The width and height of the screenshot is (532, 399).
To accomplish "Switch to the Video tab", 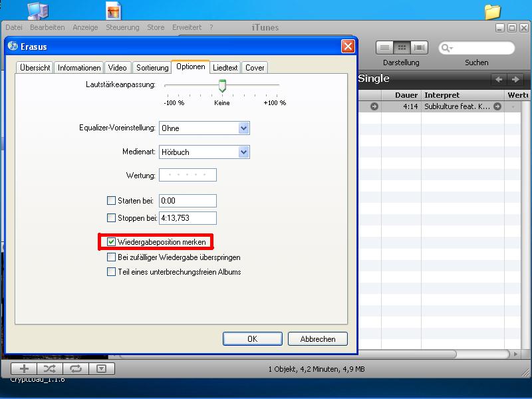I will (118, 68).
